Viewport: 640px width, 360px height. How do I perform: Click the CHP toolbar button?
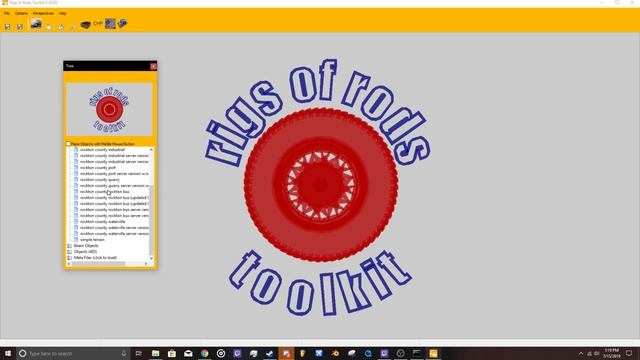coord(98,24)
